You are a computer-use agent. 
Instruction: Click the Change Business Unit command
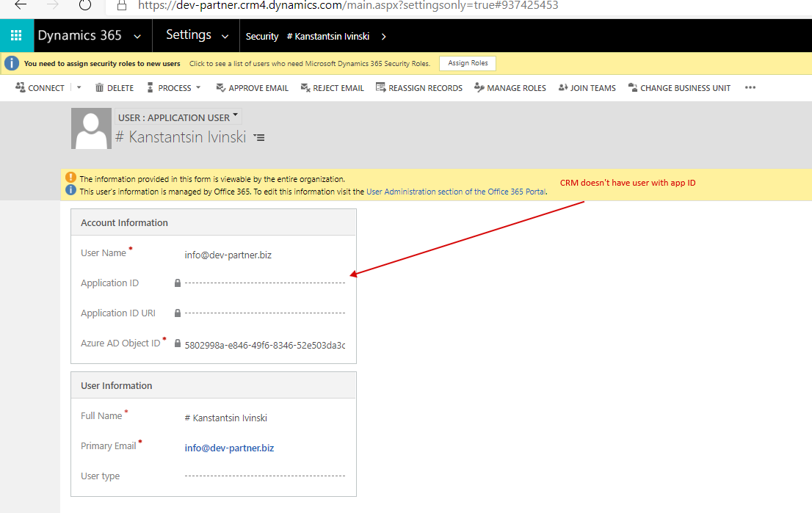point(679,87)
